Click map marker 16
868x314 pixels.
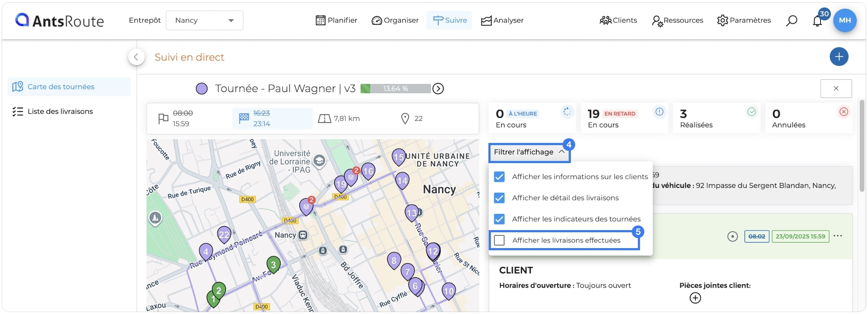coord(368,171)
